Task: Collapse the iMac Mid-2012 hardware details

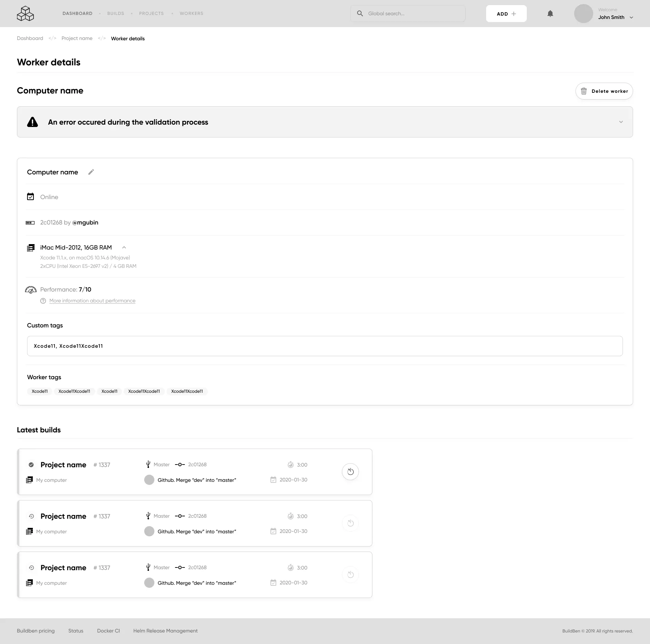Action: [x=124, y=248]
